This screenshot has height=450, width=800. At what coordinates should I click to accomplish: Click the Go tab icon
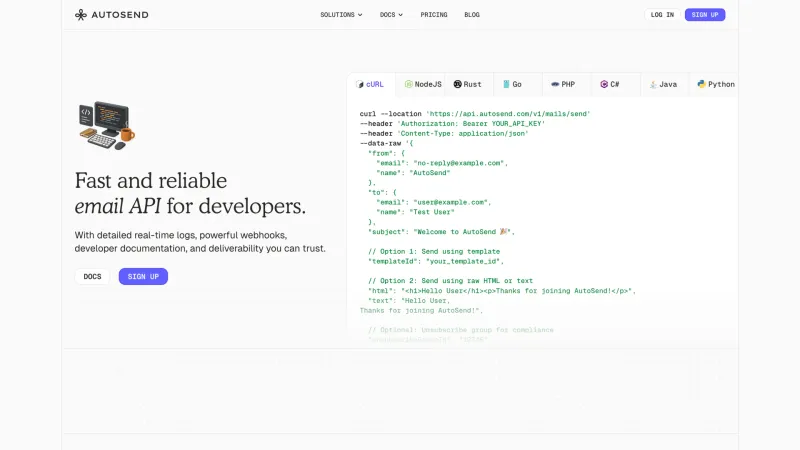point(506,84)
